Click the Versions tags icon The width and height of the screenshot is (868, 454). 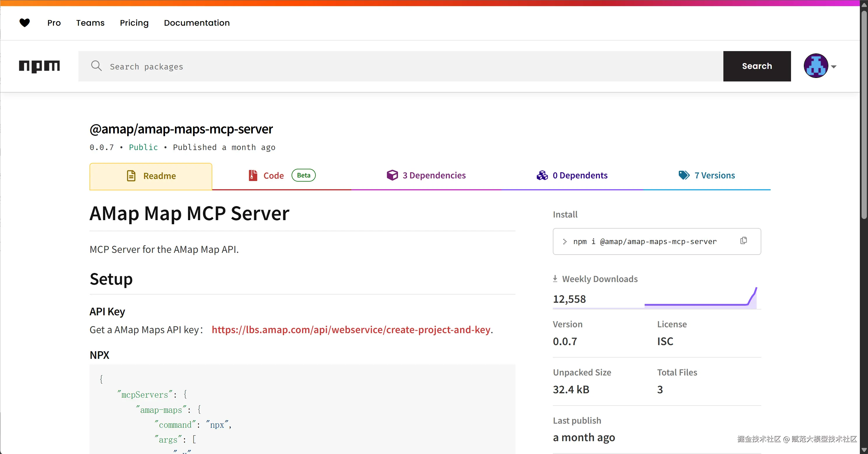coord(684,175)
